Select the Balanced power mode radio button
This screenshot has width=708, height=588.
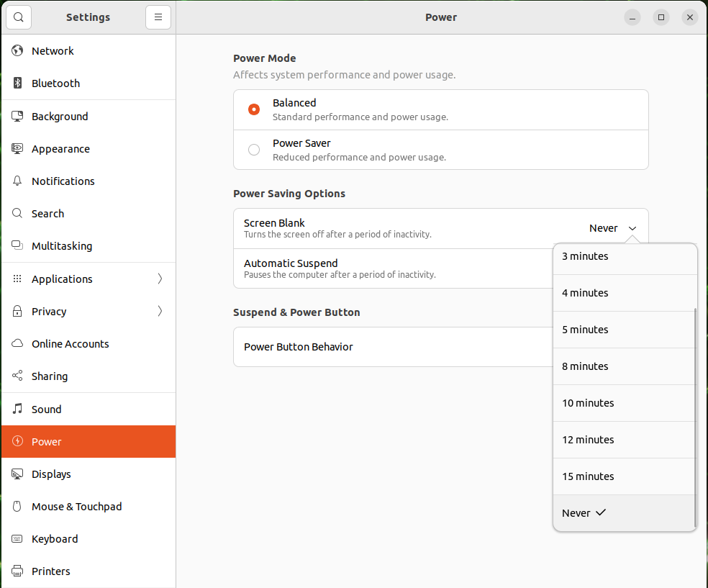(254, 109)
